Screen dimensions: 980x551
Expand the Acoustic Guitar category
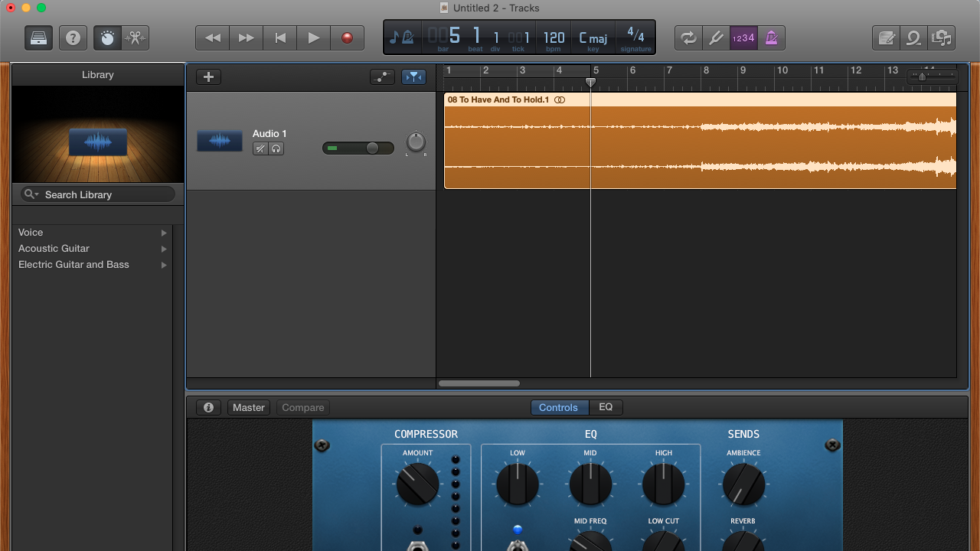[x=54, y=248]
